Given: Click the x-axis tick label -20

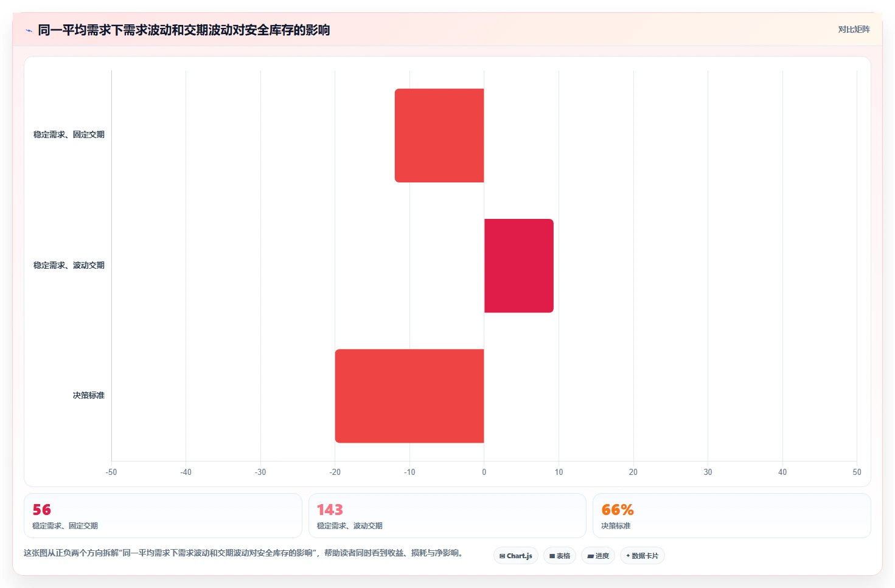Looking at the screenshot, I should point(335,472).
